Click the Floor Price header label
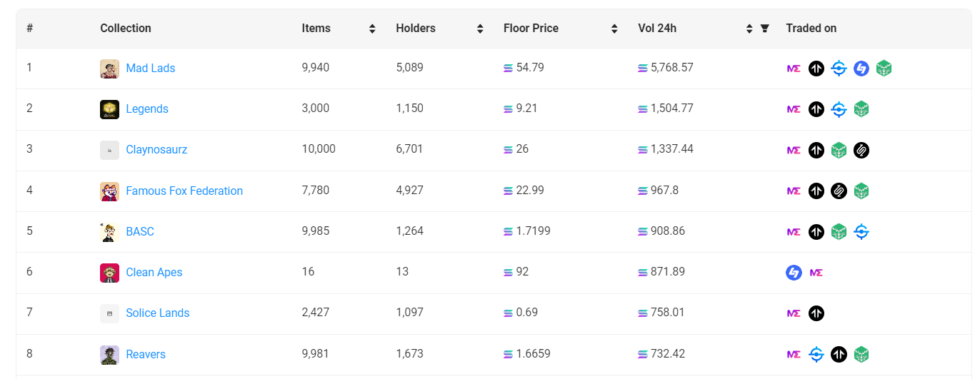This screenshot has width=980, height=379. (531, 28)
